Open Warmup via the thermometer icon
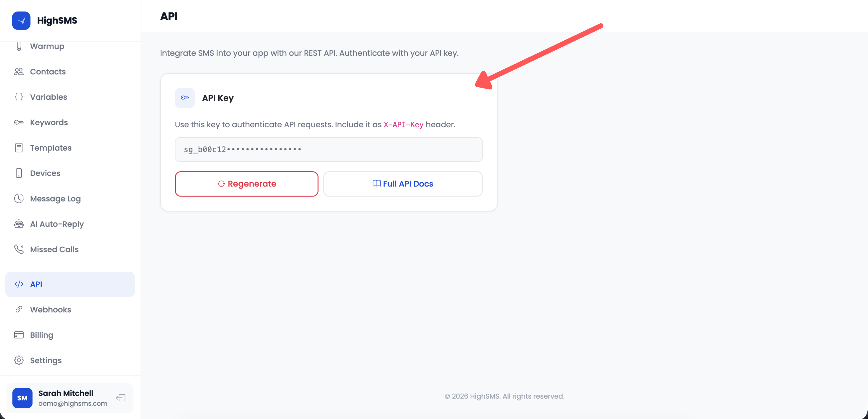 pyautogui.click(x=19, y=46)
